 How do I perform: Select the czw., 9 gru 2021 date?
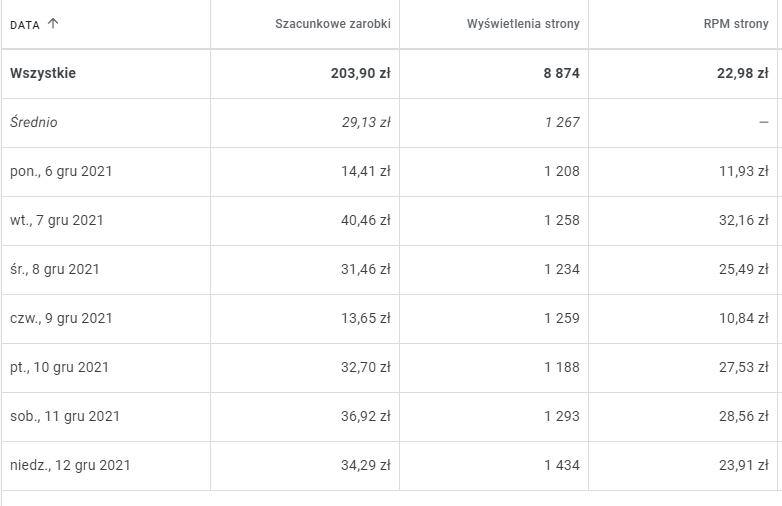pyautogui.click(x=61, y=318)
